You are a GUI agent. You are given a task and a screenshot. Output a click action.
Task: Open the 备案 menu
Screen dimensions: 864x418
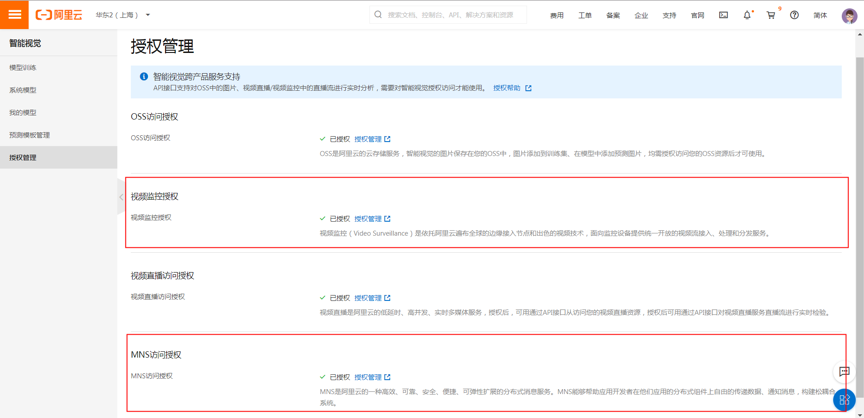613,15
